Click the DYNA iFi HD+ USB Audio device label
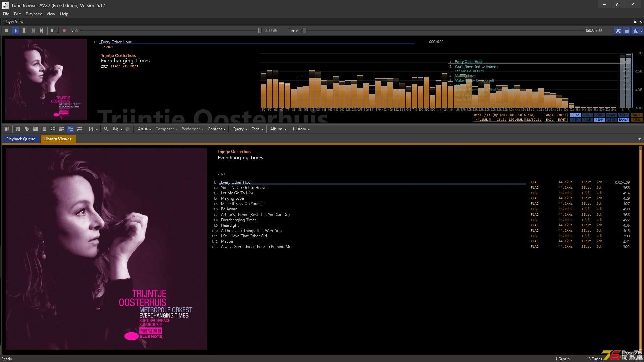The image size is (644, 362). pos(507,115)
